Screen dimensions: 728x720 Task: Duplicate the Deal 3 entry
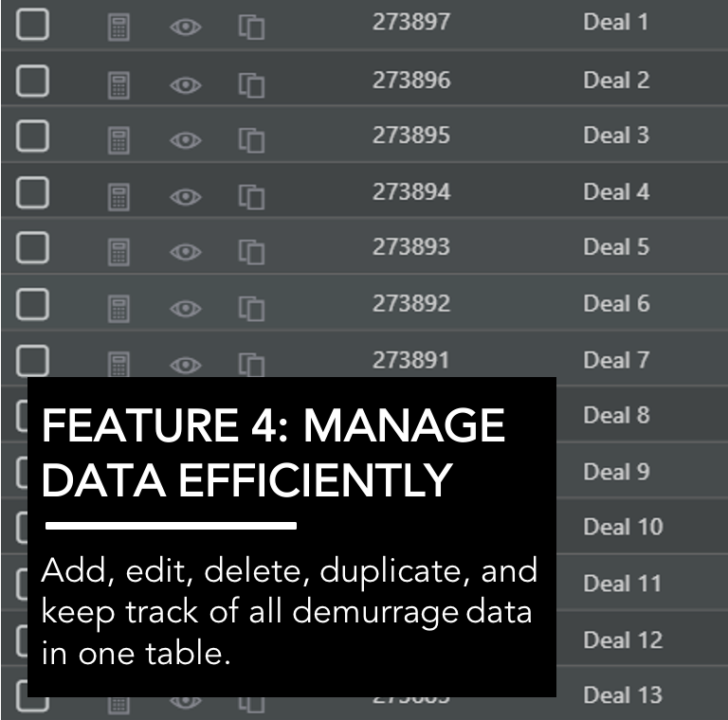click(x=251, y=140)
